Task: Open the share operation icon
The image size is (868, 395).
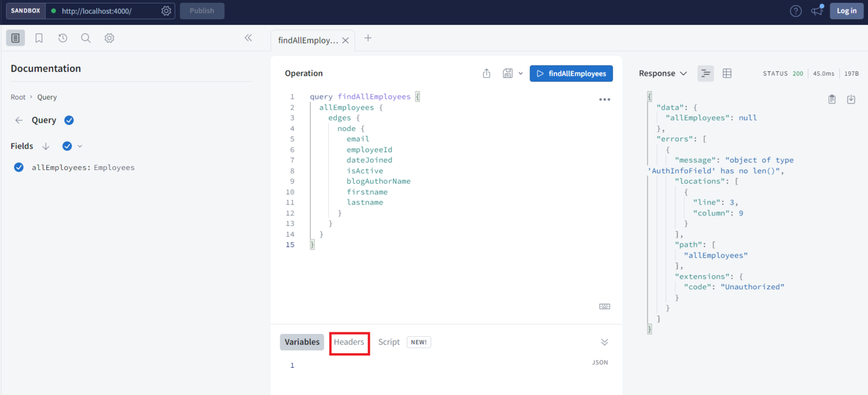Action: pyautogui.click(x=487, y=73)
